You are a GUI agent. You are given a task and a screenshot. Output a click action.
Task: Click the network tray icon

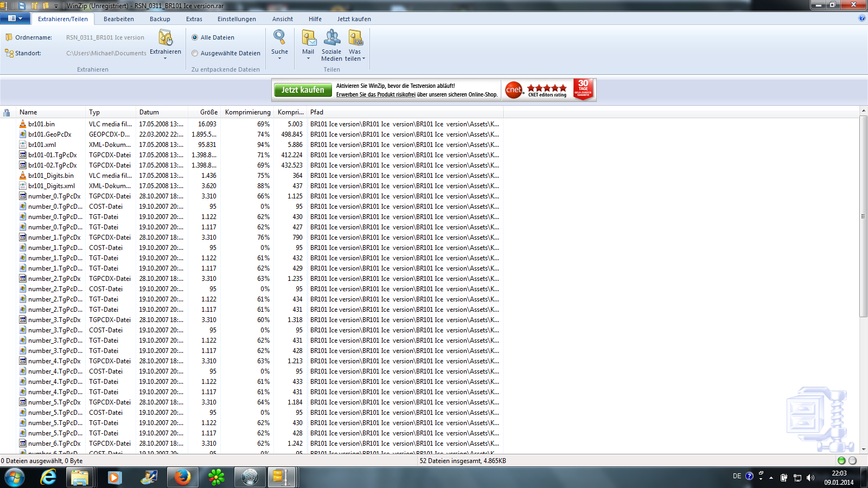click(797, 478)
